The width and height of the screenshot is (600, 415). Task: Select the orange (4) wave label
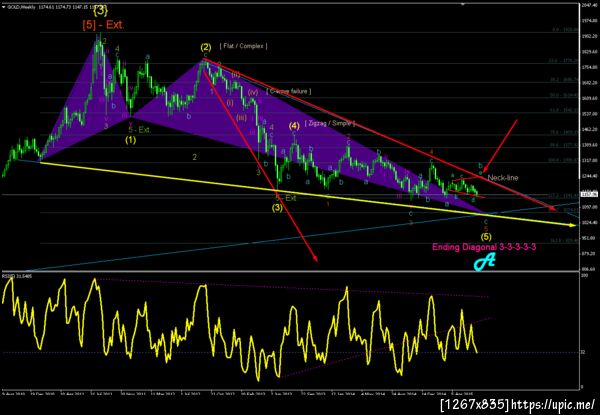[294, 125]
